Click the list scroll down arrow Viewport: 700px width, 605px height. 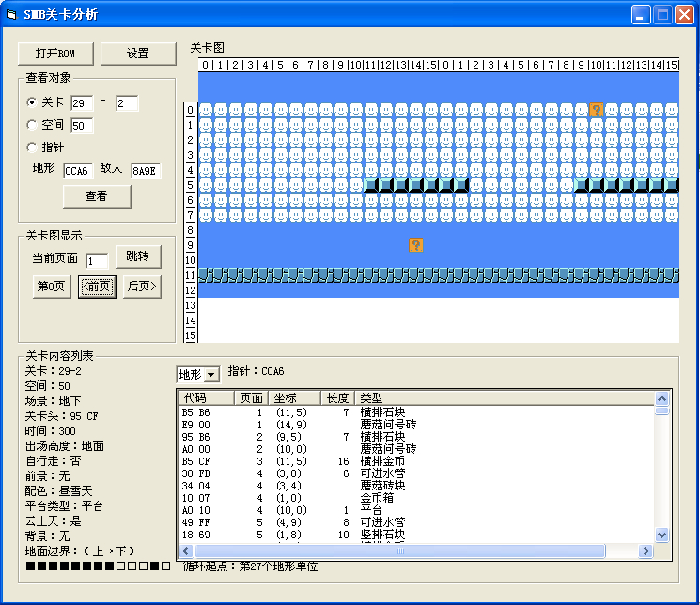661,535
